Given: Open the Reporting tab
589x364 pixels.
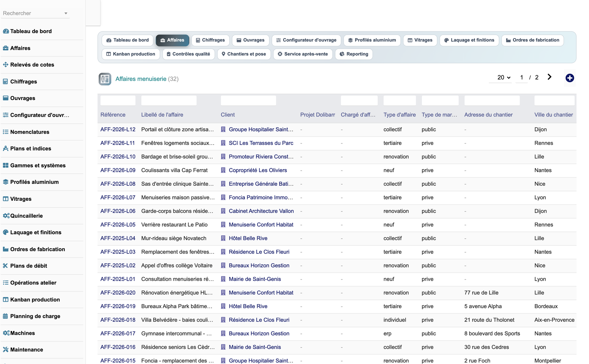Looking at the screenshot, I should (354, 54).
